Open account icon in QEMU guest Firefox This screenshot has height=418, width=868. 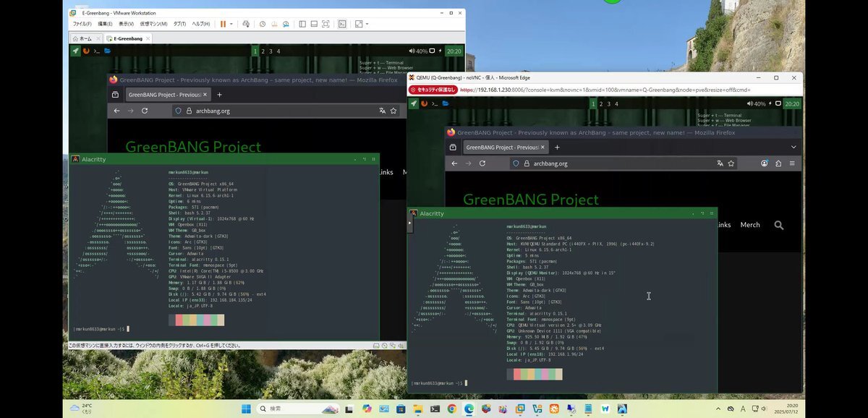coord(765,163)
